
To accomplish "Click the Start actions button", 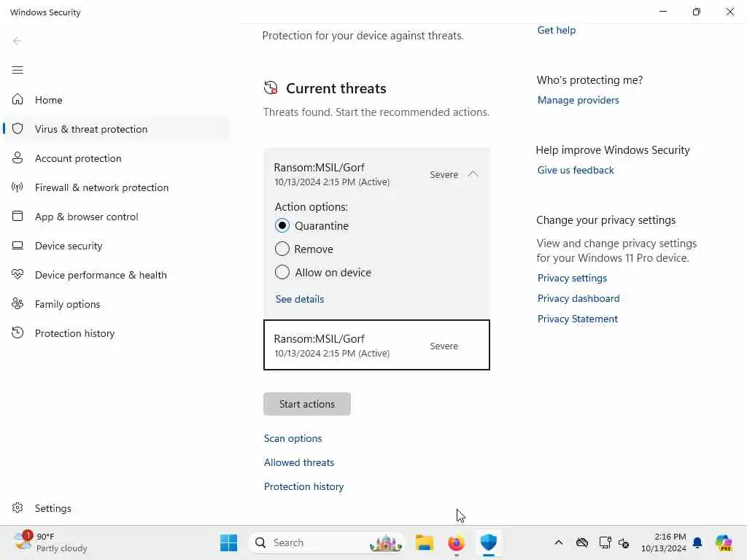I will [x=307, y=404].
